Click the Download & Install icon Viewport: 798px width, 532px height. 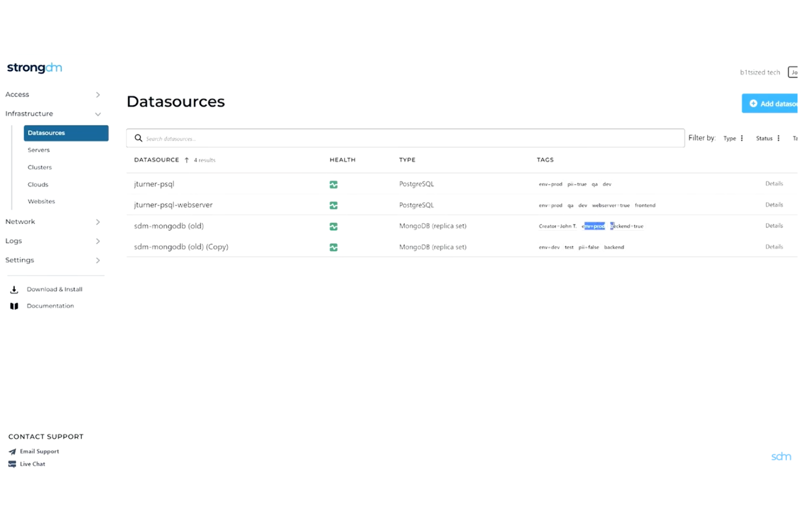pos(14,289)
